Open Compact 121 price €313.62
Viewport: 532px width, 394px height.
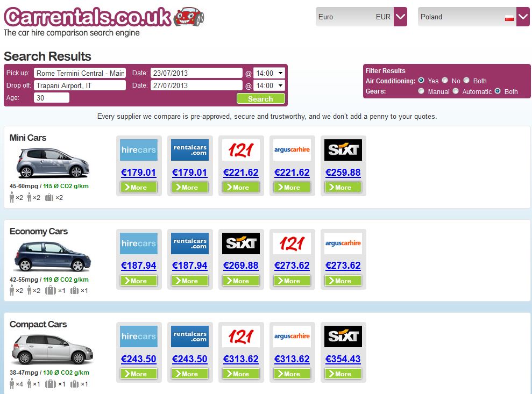241,359
